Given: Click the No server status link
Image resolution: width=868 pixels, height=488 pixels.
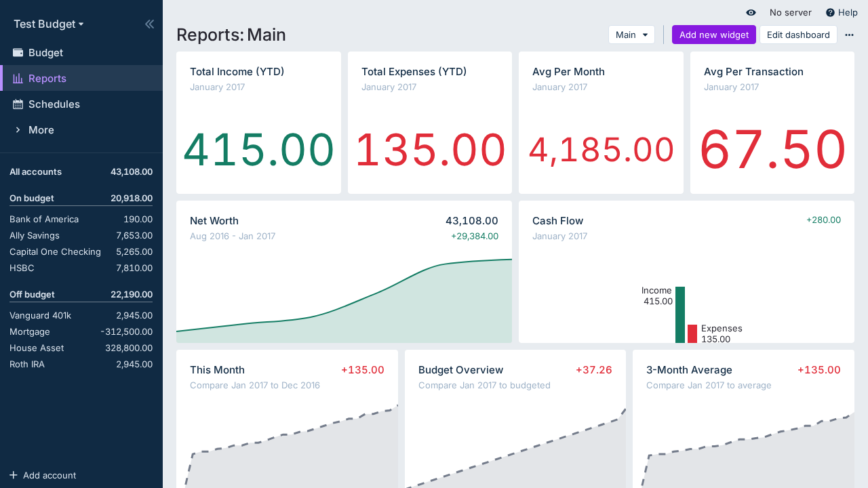Looking at the screenshot, I should [x=790, y=12].
